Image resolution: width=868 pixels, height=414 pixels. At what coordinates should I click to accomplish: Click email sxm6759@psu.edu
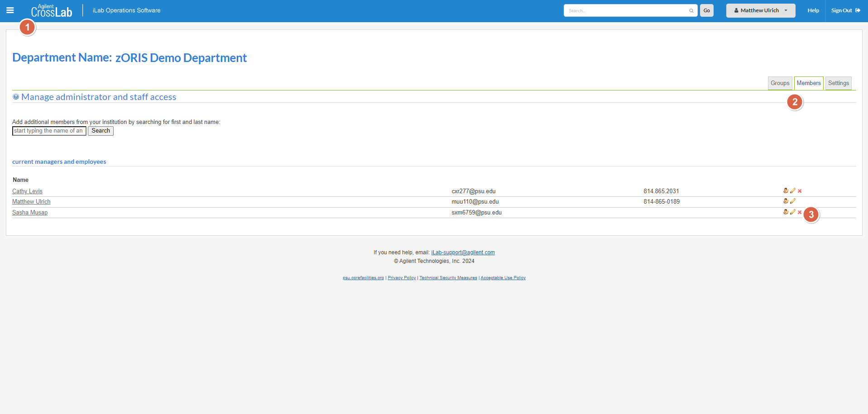476,213
